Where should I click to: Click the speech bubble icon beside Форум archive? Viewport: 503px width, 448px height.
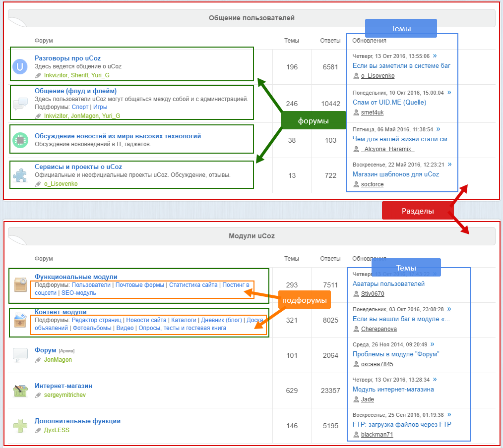point(20,355)
